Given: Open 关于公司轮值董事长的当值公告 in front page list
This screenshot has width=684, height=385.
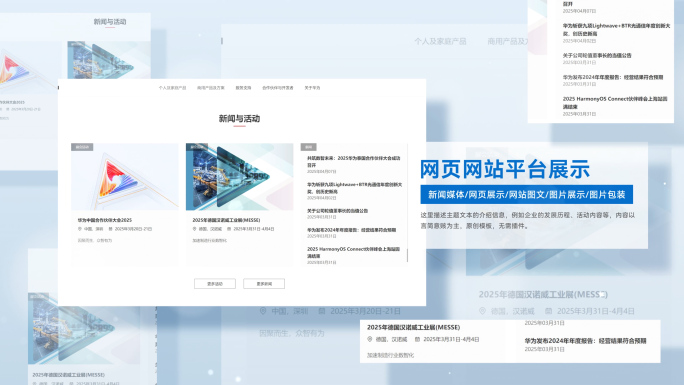Looking at the screenshot, I should 337,211.
